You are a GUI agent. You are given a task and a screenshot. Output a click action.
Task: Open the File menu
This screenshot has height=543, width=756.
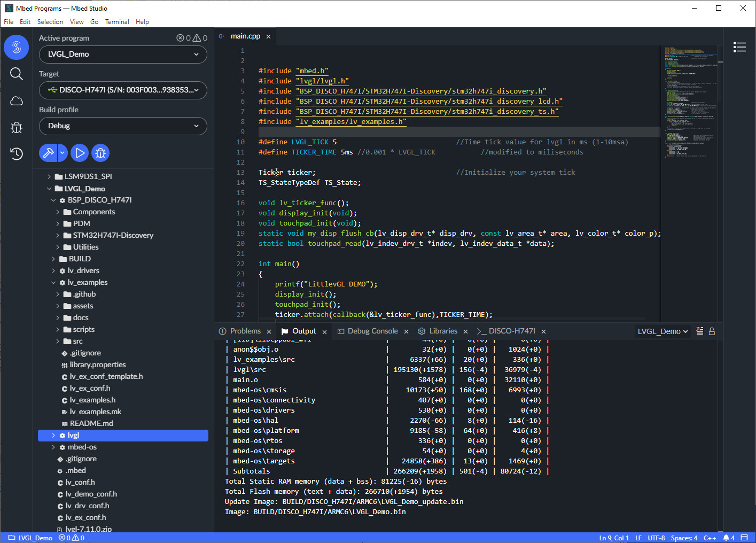coord(9,22)
